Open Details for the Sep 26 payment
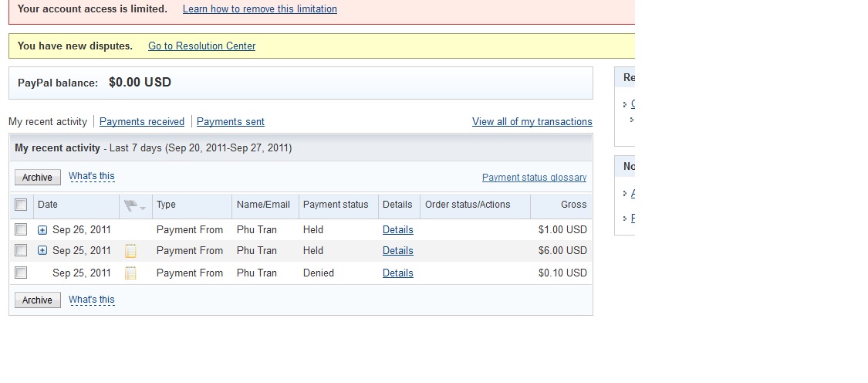 398,230
